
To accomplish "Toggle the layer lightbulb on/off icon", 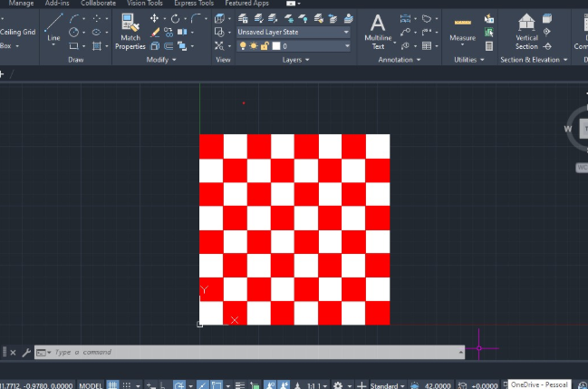I will (x=242, y=45).
